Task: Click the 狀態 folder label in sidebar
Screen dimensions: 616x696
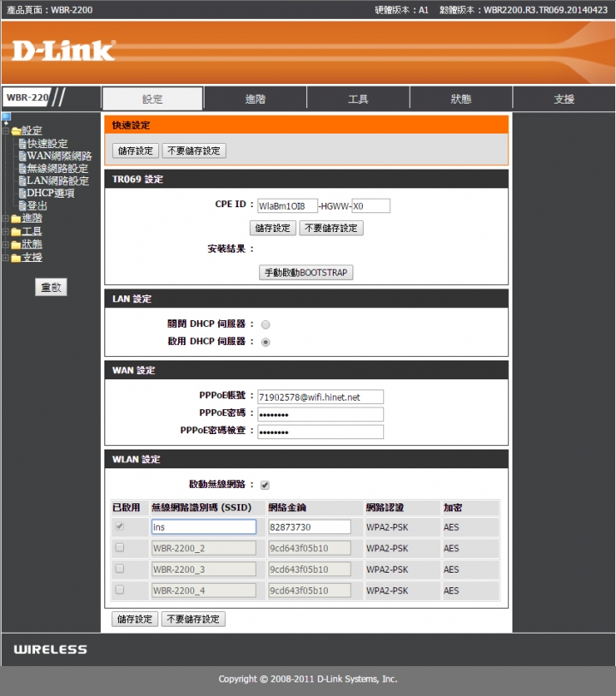Action: point(32,244)
